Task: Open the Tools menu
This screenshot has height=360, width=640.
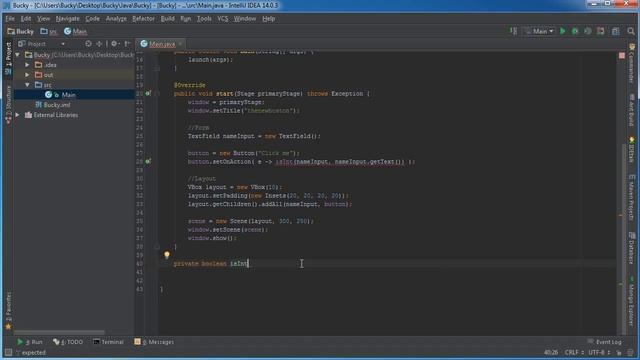Action: pos(204,19)
